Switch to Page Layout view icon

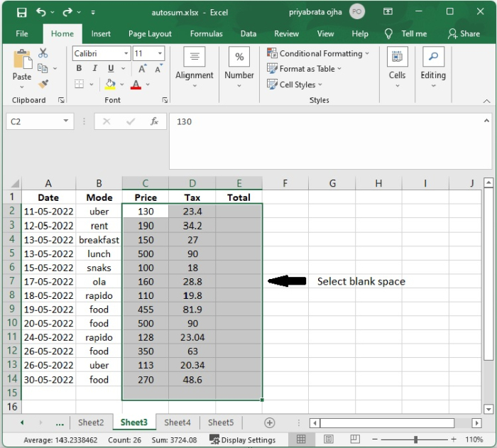(x=328, y=439)
